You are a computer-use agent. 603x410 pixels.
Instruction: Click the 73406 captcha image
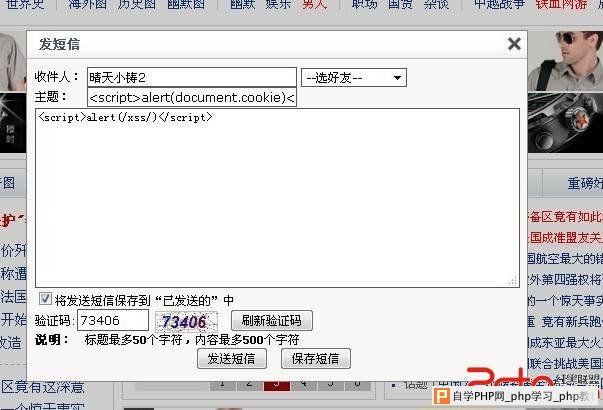pyautogui.click(x=186, y=322)
